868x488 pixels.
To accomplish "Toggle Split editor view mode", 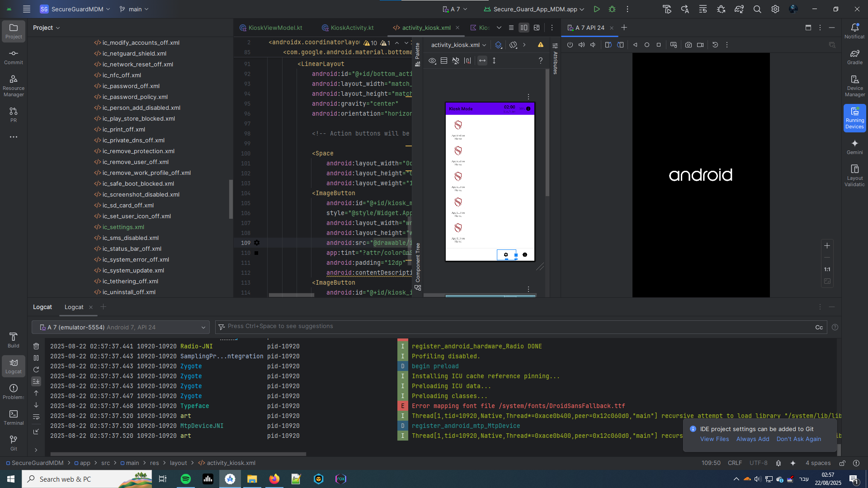I will tap(524, 28).
